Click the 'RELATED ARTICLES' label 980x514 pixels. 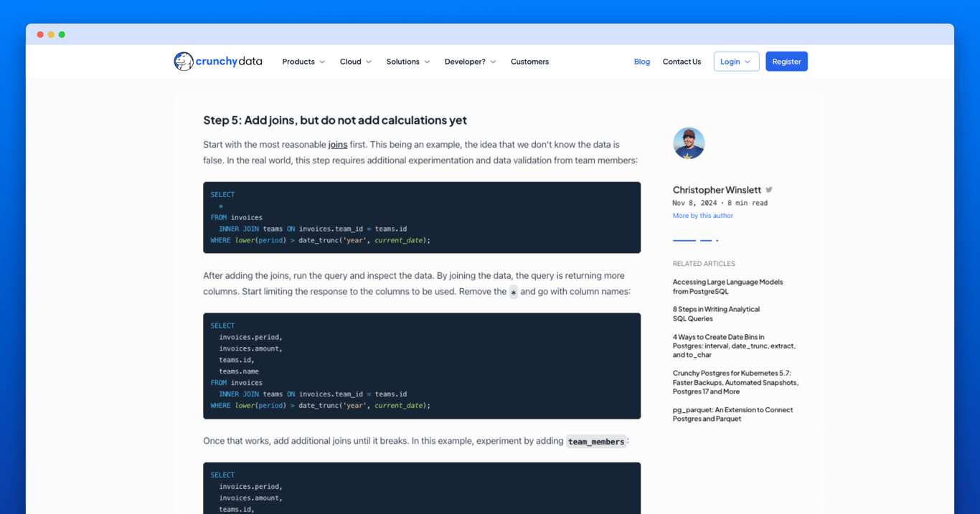tap(704, 264)
